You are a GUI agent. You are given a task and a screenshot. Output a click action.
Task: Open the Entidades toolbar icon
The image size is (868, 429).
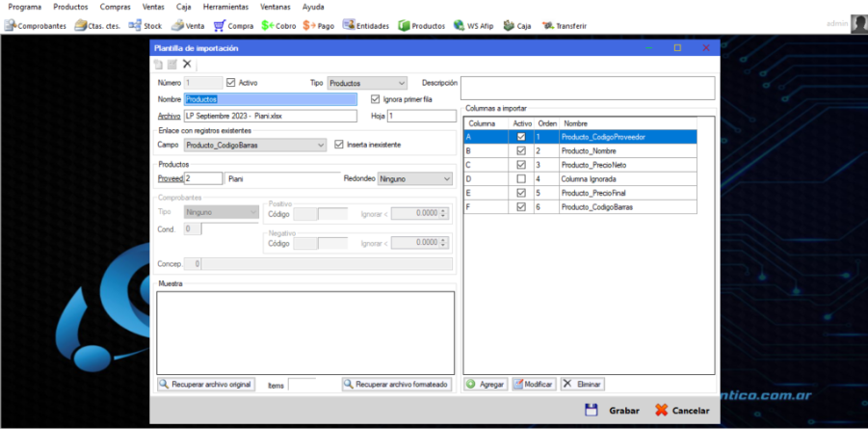click(366, 26)
